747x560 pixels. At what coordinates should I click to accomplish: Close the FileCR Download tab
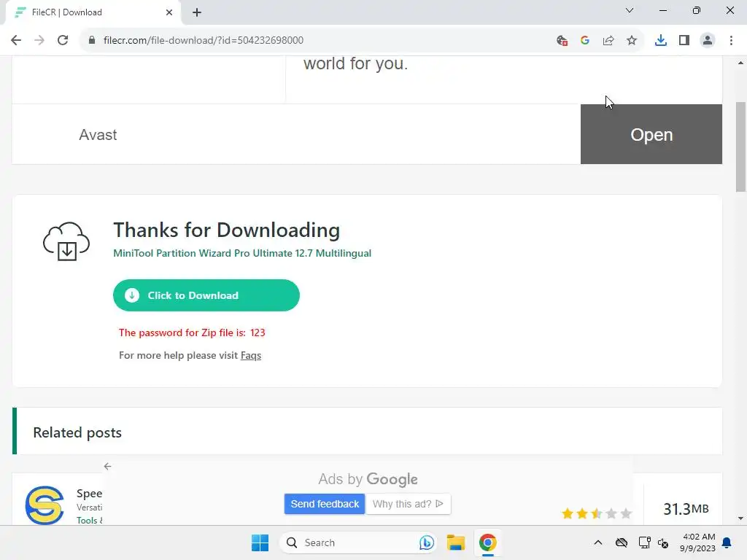(x=169, y=12)
